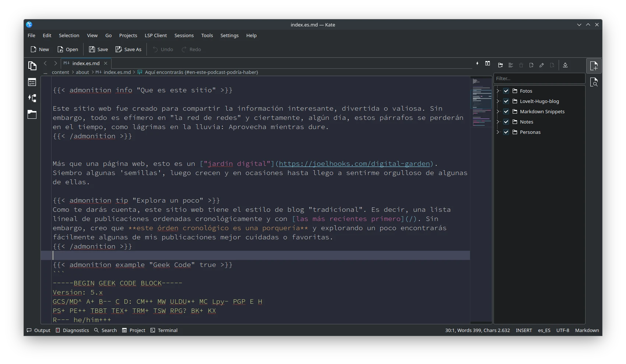Click the download snippets icon

[x=565, y=65]
